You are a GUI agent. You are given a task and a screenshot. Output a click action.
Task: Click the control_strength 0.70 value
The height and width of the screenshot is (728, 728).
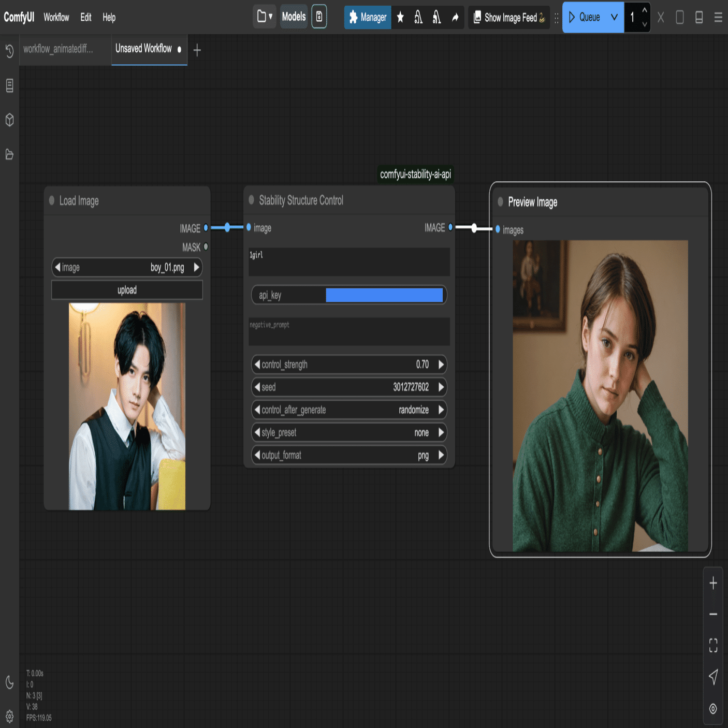[x=422, y=365]
